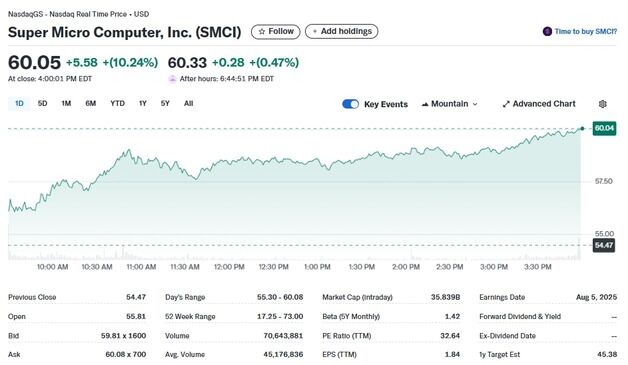Follow Super Micro Computer stock

pos(276,31)
